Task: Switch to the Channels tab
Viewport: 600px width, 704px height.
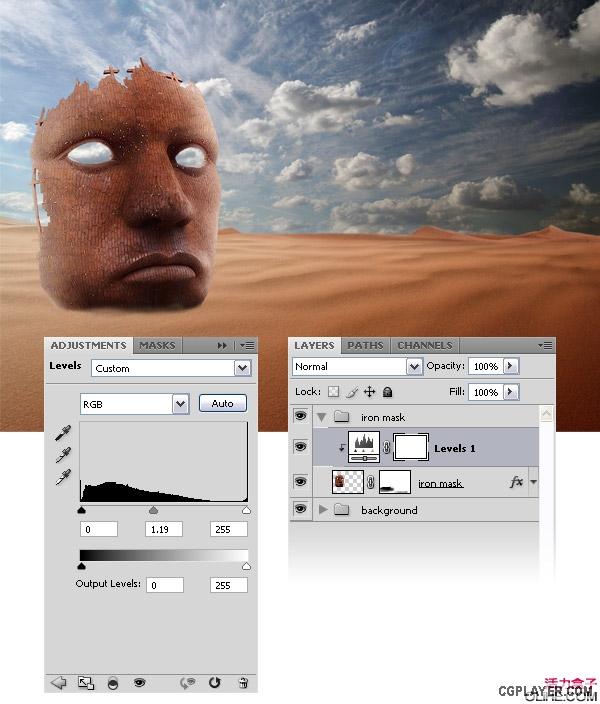Action: 425,345
